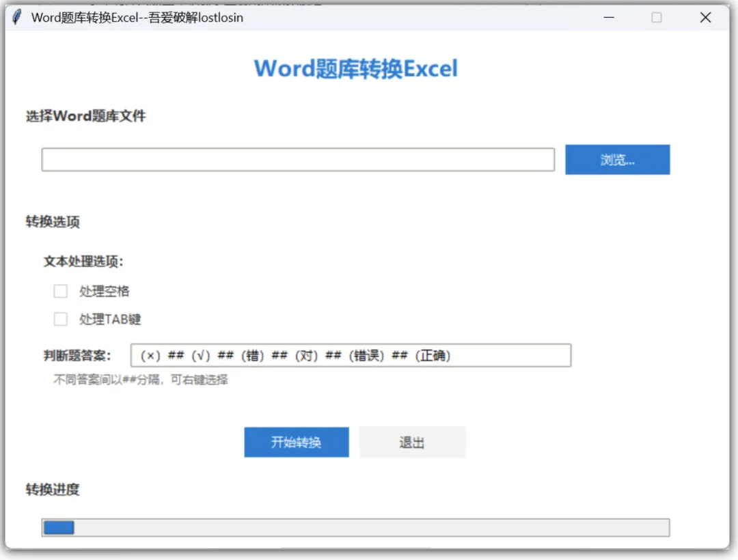Enable the 处理空格 checkbox
This screenshot has height=560, width=738.
point(60,291)
